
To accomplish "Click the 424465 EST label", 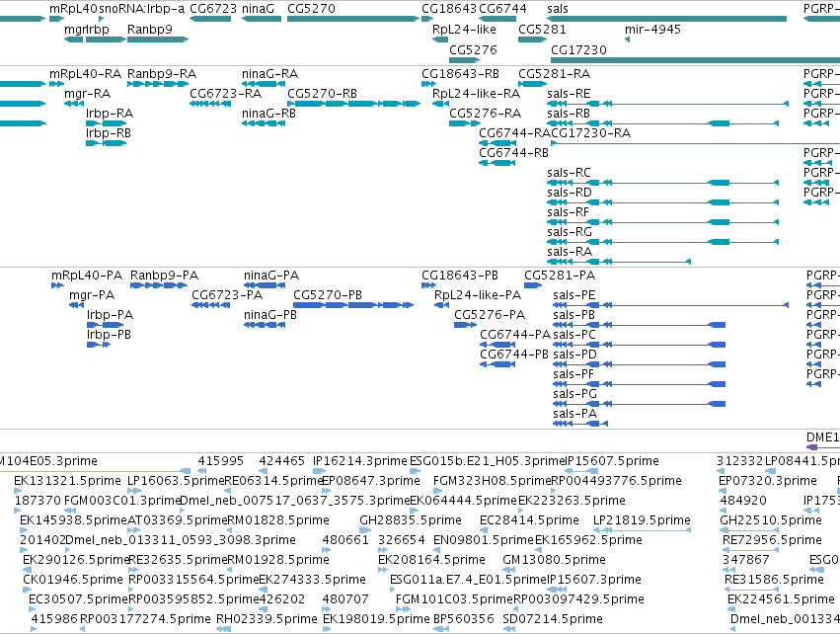I will pyautogui.click(x=281, y=461).
